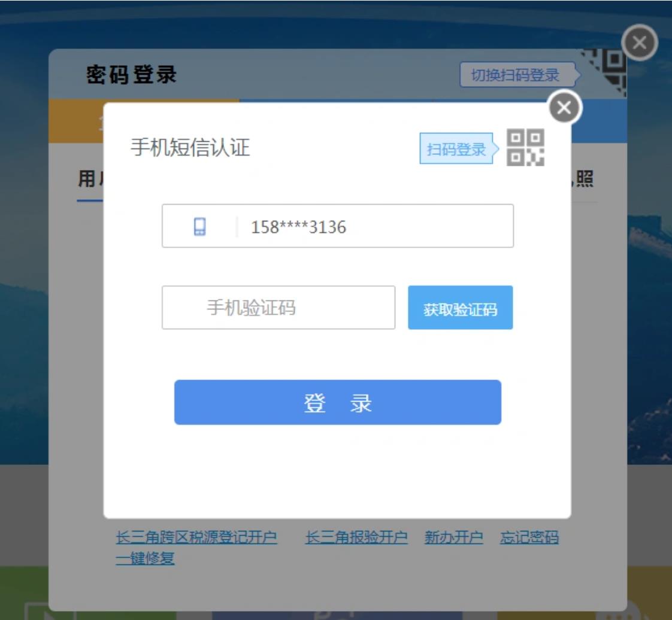Click the mobile phone icon in number field
The width and height of the screenshot is (672, 620).
coord(199,226)
